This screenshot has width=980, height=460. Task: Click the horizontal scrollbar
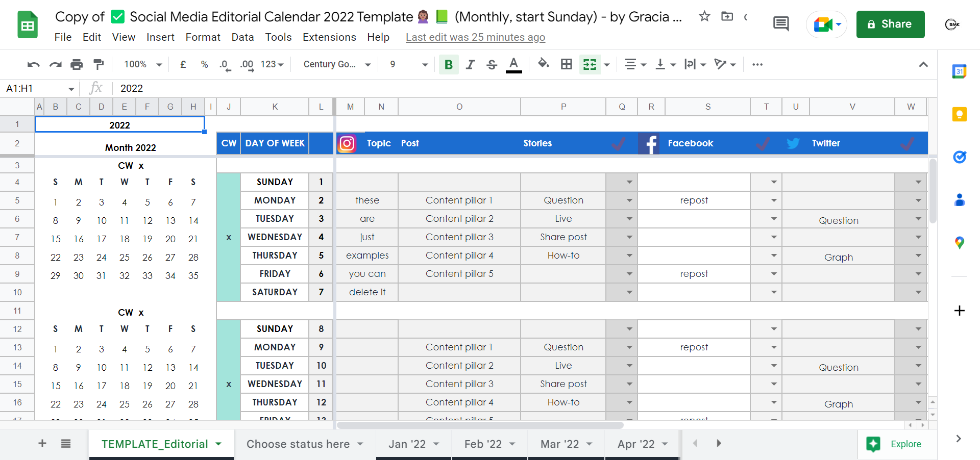tap(480, 425)
